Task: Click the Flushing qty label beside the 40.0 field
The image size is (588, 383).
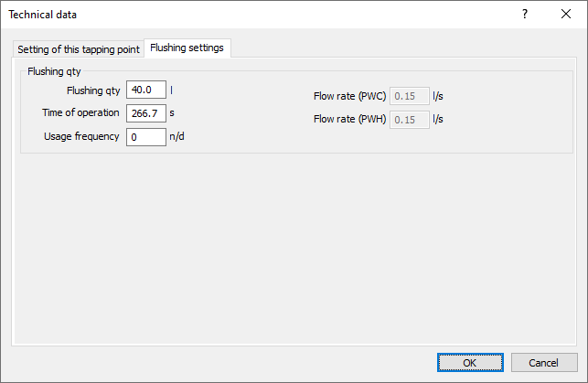Action: (x=93, y=90)
